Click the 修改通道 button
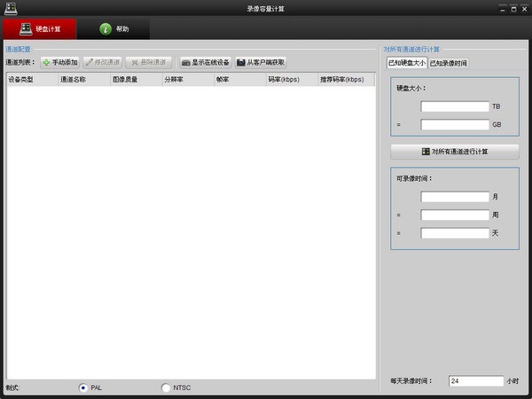Viewport: 532px width, 399px height. pyautogui.click(x=103, y=62)
